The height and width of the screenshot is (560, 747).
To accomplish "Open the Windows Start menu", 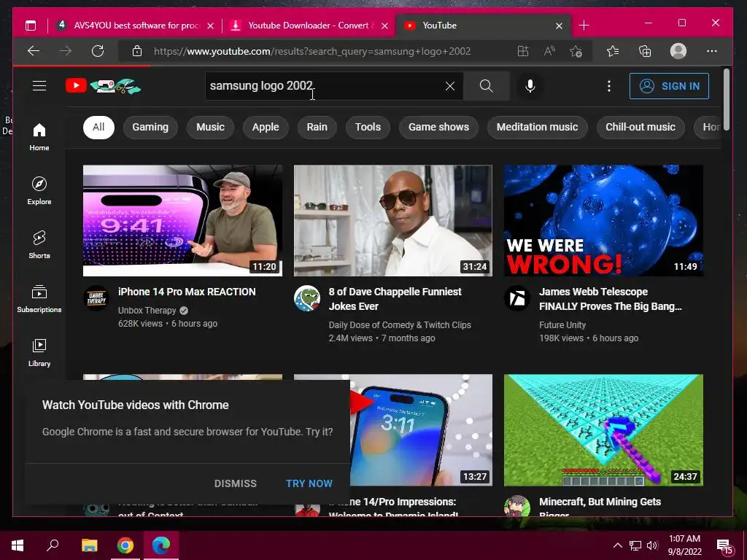I will pos(18,545).
